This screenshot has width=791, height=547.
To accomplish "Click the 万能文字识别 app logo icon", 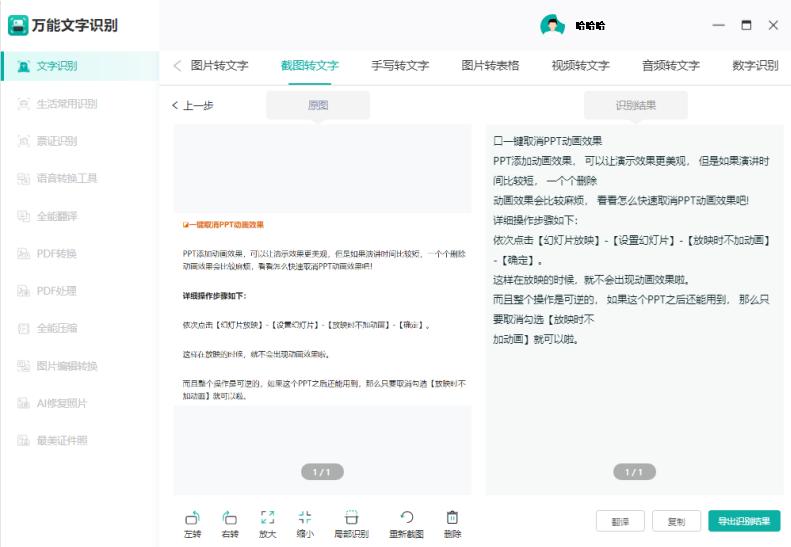I will (18, 25).
